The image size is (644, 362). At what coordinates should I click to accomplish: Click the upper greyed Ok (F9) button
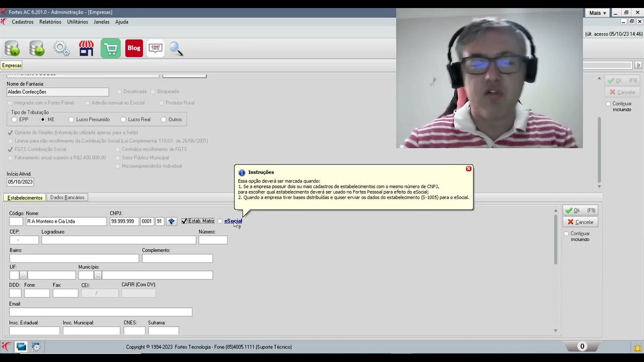click(622, 80)
